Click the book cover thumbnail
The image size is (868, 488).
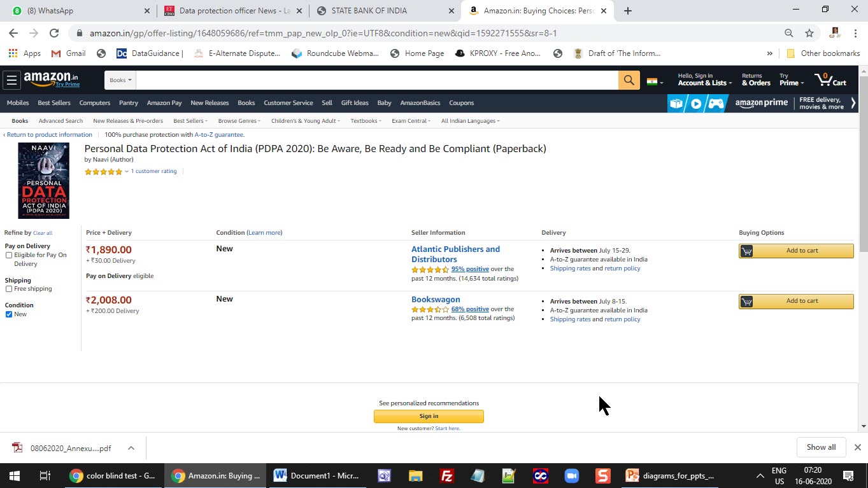43,181
